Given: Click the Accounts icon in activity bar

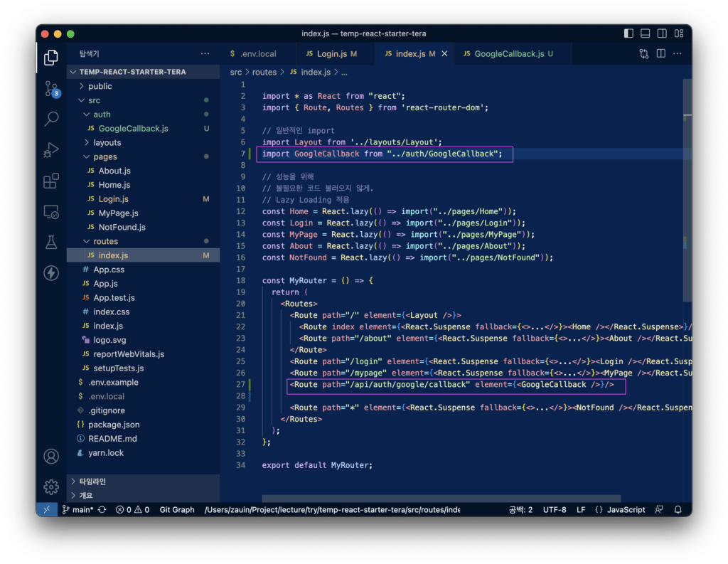Looking at the screenshot, I should pos(51,456).
